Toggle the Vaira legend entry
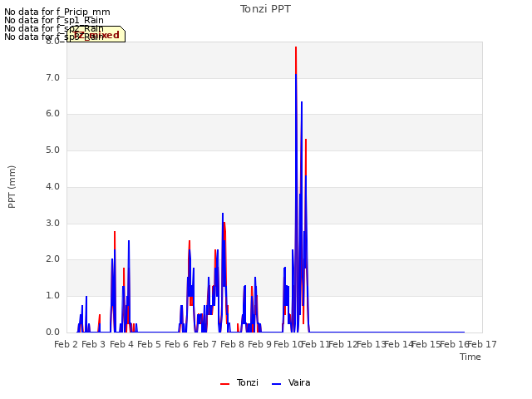This screenshot has width=532, height=399. [291, 382]
